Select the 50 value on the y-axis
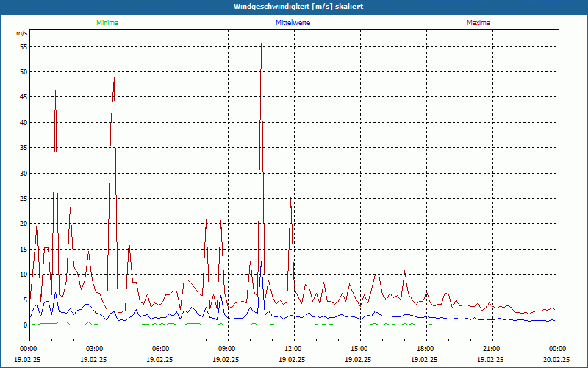This screenshot has height=368, width=588. point(24,72)
